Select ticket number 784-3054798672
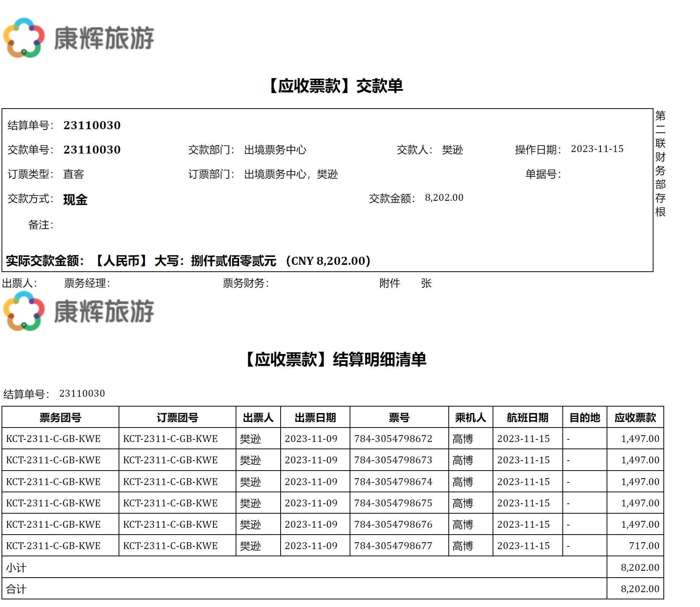 pos(393,439)
